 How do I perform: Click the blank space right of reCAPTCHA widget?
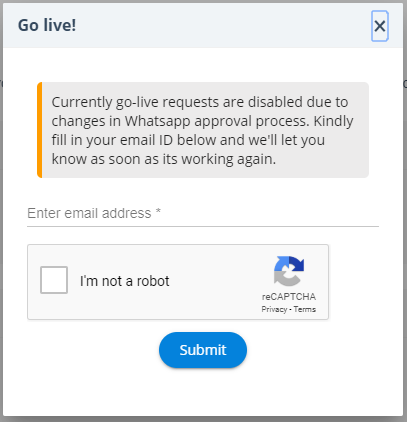pos(363,282)
